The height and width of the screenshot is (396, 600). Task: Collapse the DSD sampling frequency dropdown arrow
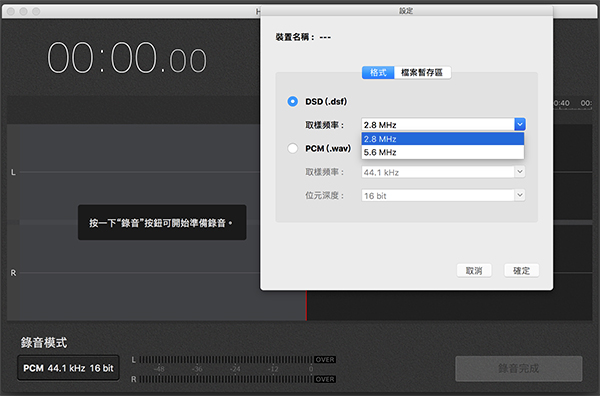(x=520, y=124)
